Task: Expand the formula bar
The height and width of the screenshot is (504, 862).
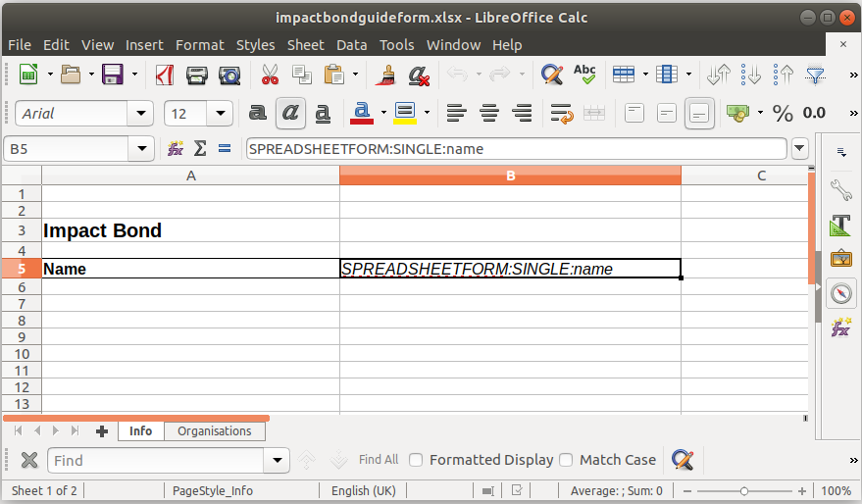Action: 799,148
